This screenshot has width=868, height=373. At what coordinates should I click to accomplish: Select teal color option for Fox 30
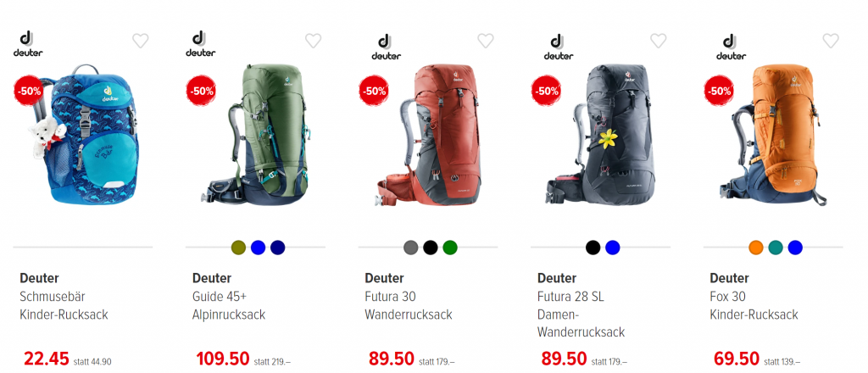point(776,248)
